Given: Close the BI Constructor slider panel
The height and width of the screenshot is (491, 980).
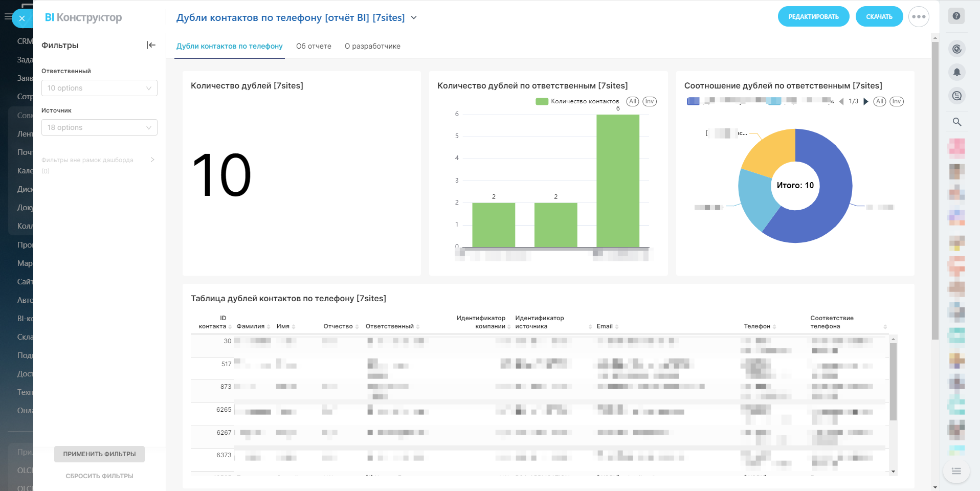Looking at the screenshot, I should (22, 18).
